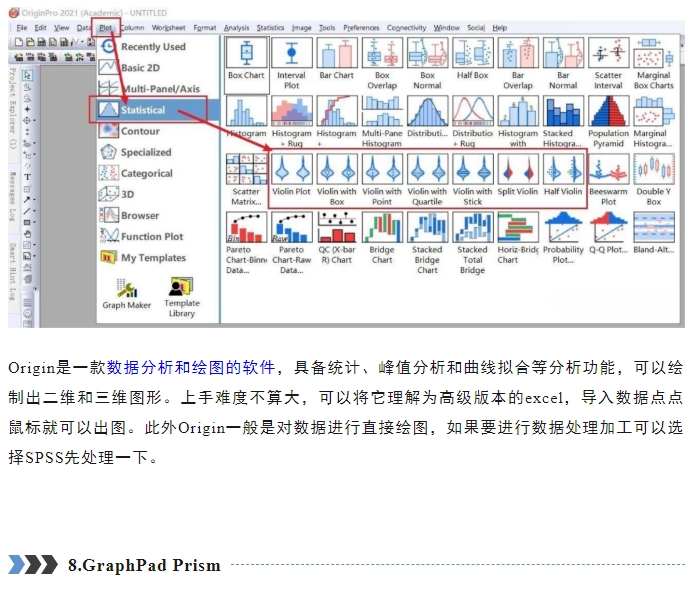694x596 pixels.
Task: Select the Bland-Altman plot template
Action: (x=653, y=233)
